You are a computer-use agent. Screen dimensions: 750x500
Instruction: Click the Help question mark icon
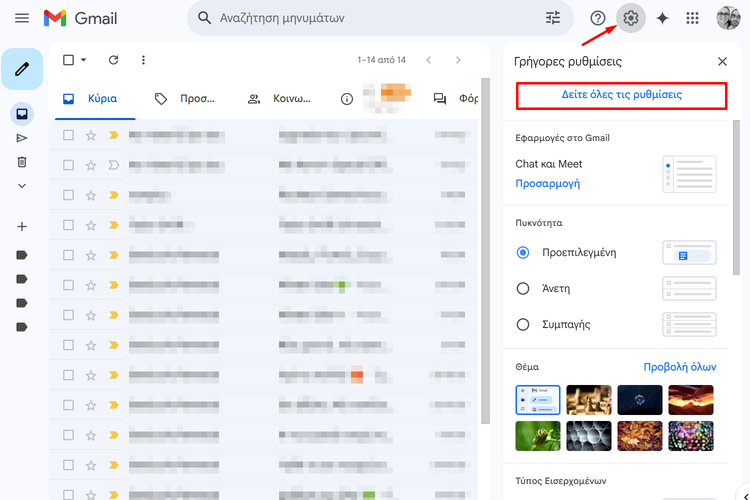point(598,18)
